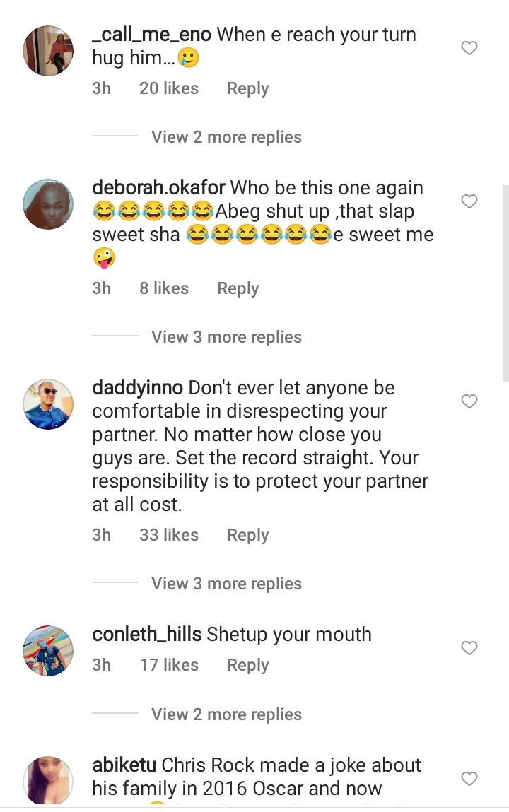This screenshot has height=812, width=509.
Task: View 3 more replies under daddyinno's comment
Action: [x=226, y=584]
